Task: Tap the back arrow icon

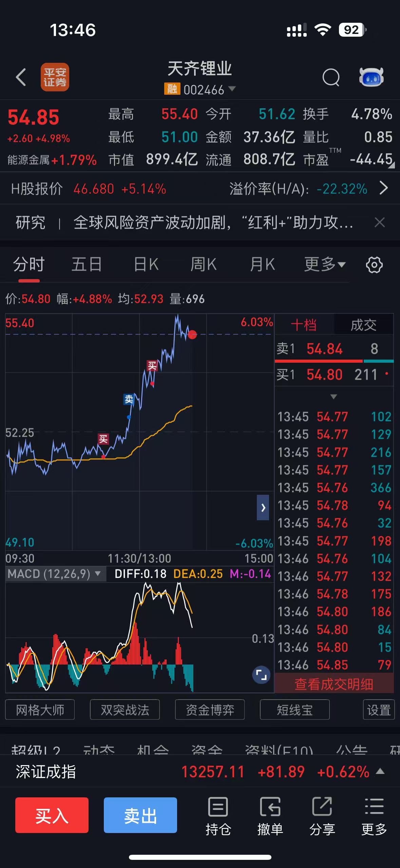Action: 21,77
